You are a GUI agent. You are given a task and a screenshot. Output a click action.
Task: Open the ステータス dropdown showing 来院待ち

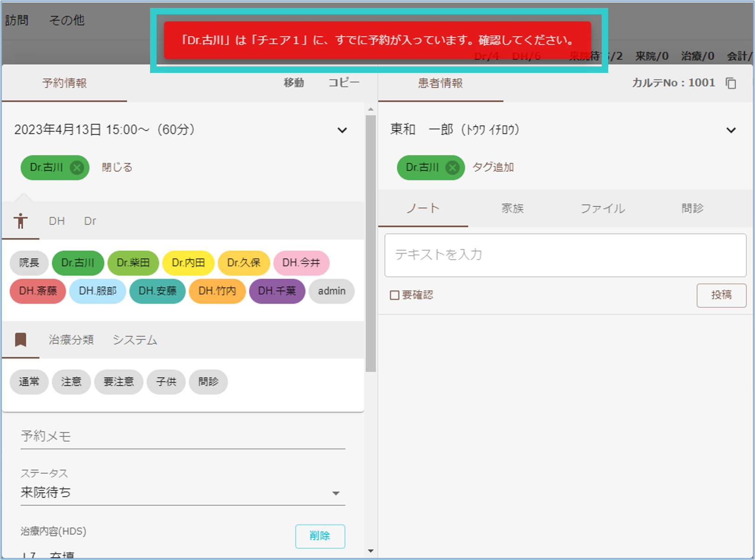(182, 493)
